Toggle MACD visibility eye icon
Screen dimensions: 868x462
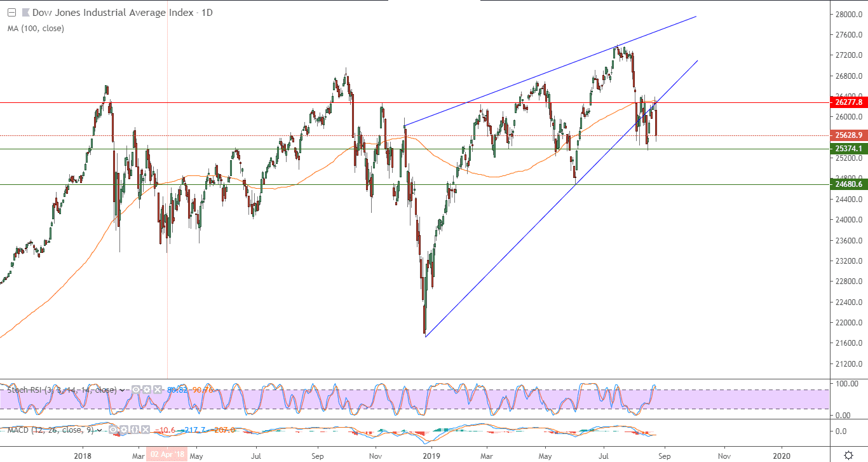[113, 430]
